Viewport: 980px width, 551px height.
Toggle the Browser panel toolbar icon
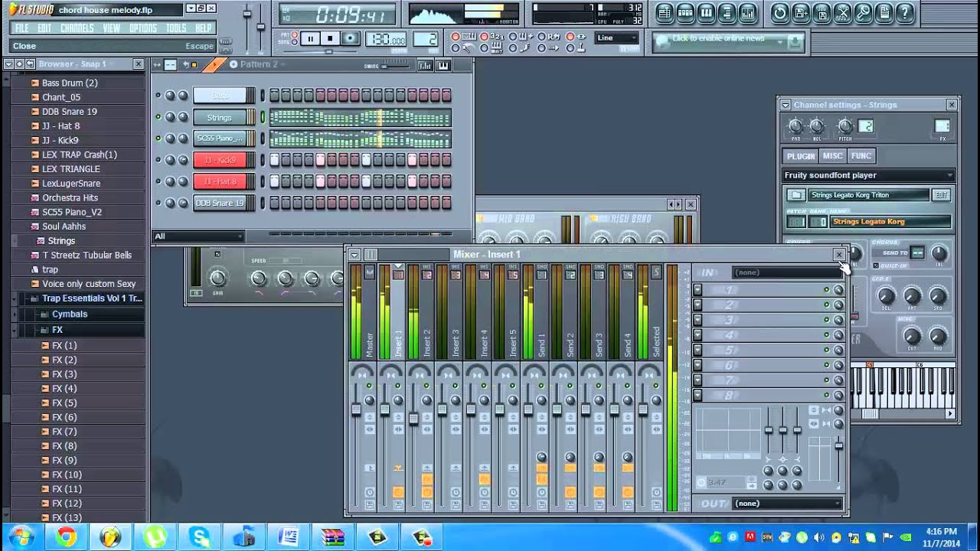coord(727,13)
